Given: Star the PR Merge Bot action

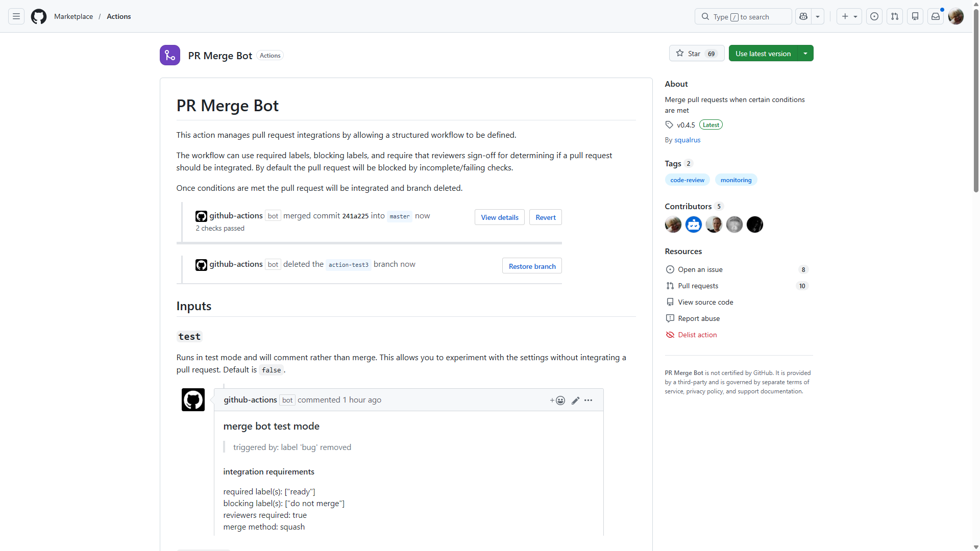Looking at the screenshot, I should (697, 54).
